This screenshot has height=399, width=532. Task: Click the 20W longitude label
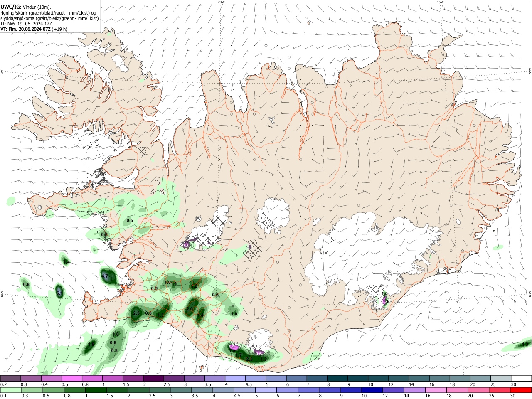[221, 2]
